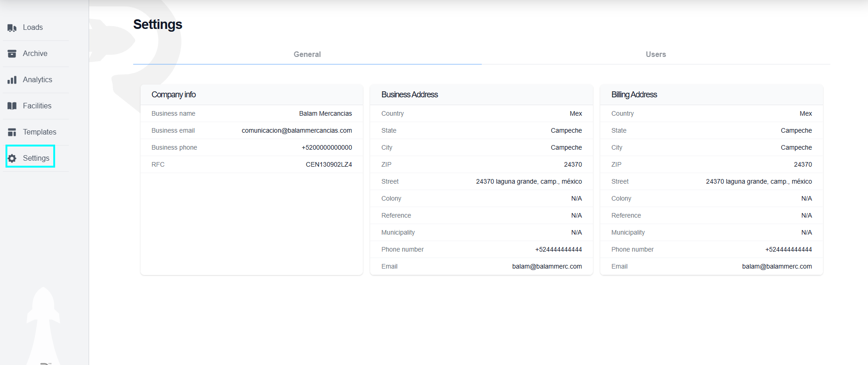868x365 pixels.
Task: Click the Billing Address card title
Action: click(x=634, y=95)
